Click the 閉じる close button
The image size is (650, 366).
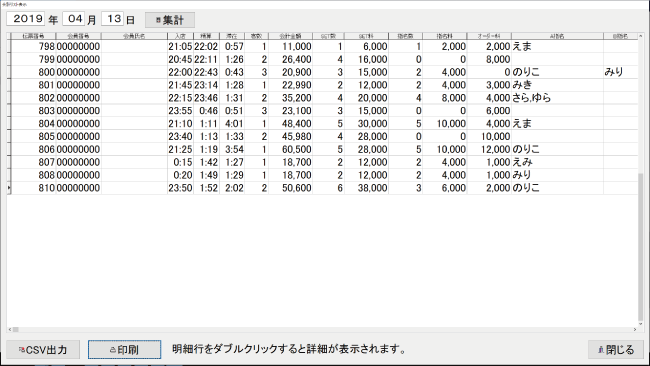pyautogui.click(x=616, y=350)
